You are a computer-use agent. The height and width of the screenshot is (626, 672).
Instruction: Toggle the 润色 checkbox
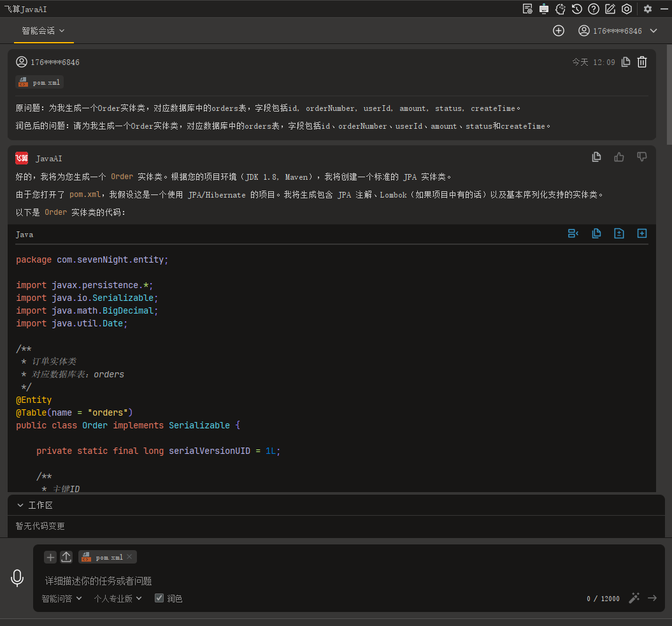(x=159, y=598)
